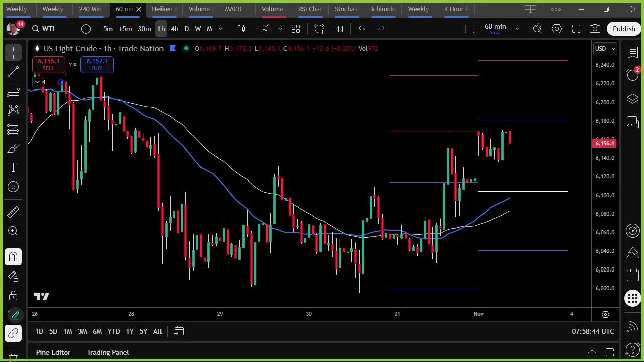Screen dimensions: 644x362
Task: Start bar replay with the rewind icon
Action: [339, 29]
